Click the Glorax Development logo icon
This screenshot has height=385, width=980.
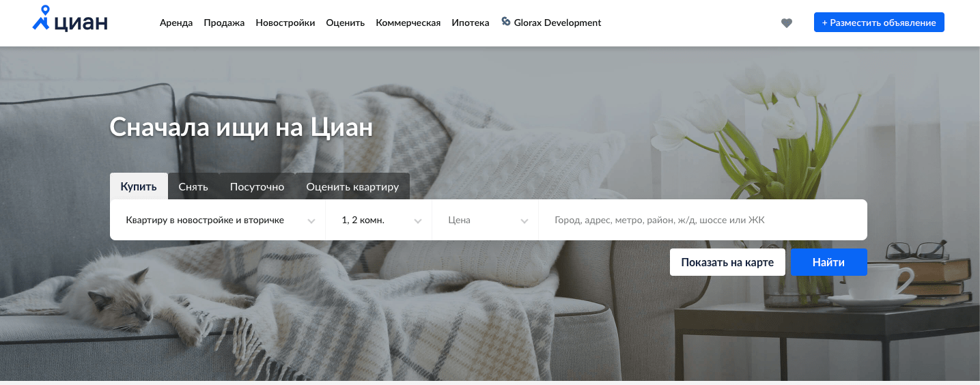pos(506,22)
